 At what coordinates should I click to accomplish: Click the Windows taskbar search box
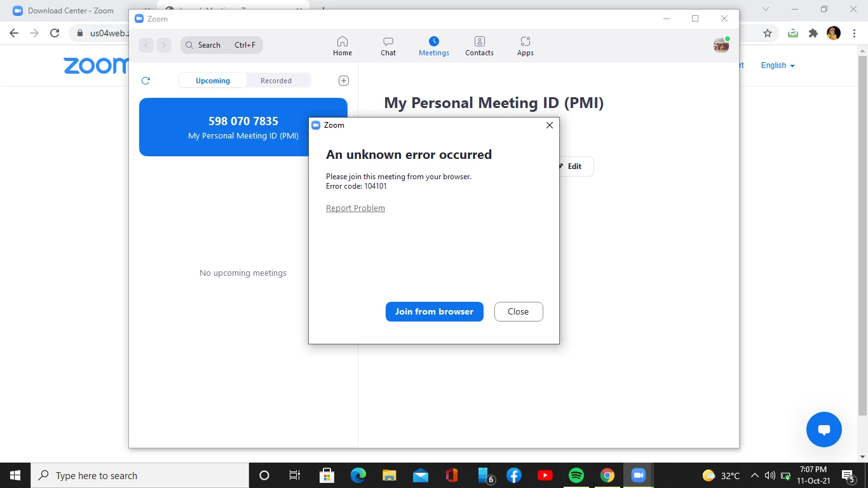[140, 475]
